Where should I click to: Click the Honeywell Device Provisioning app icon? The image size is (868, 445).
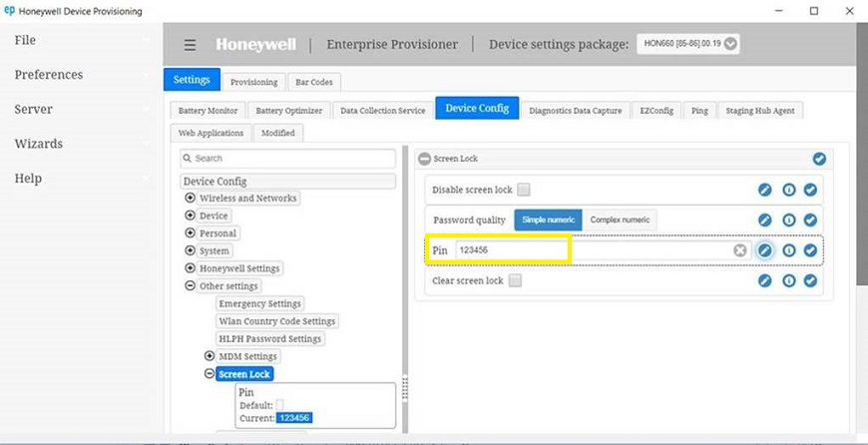(9, 11)
